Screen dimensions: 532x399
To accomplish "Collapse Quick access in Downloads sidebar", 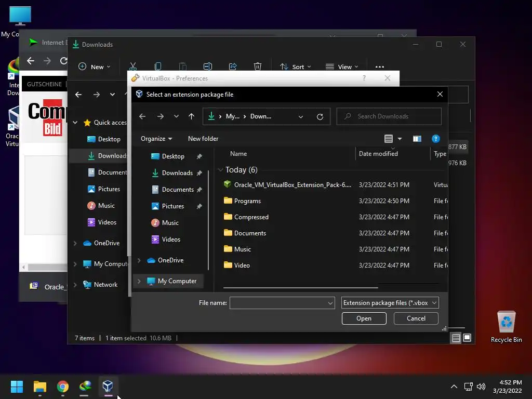I will [75, 123].
